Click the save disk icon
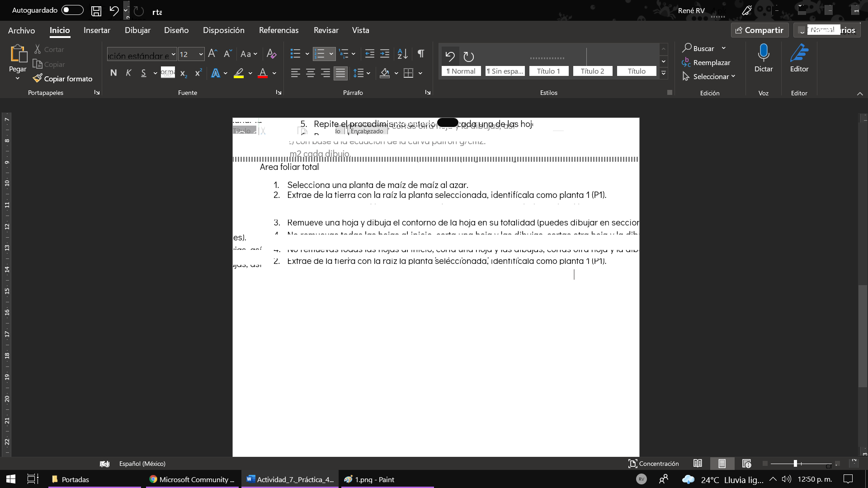Image resolution: width=868 pixels, height=488 pixels. point(96,11)
